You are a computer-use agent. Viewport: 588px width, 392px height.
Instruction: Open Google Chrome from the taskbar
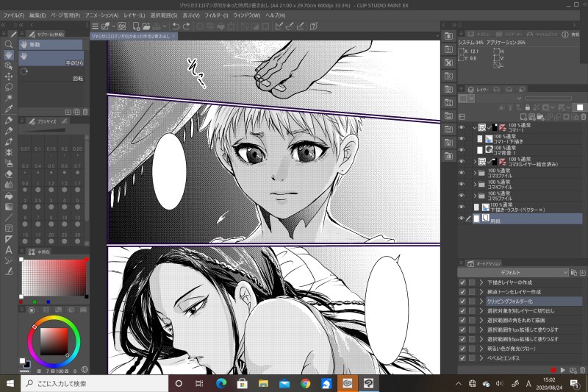point(306,383)
